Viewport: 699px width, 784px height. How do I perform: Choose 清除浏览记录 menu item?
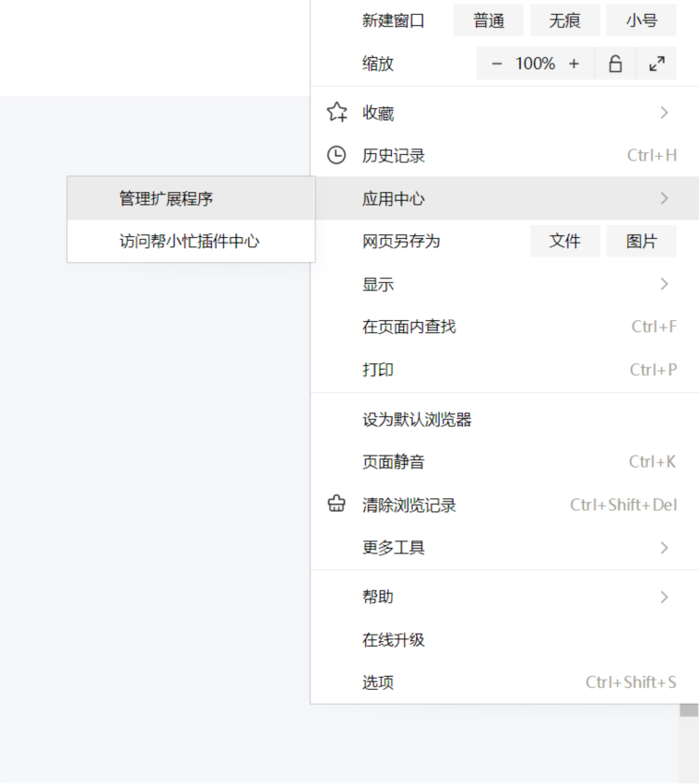click(504, 505)
